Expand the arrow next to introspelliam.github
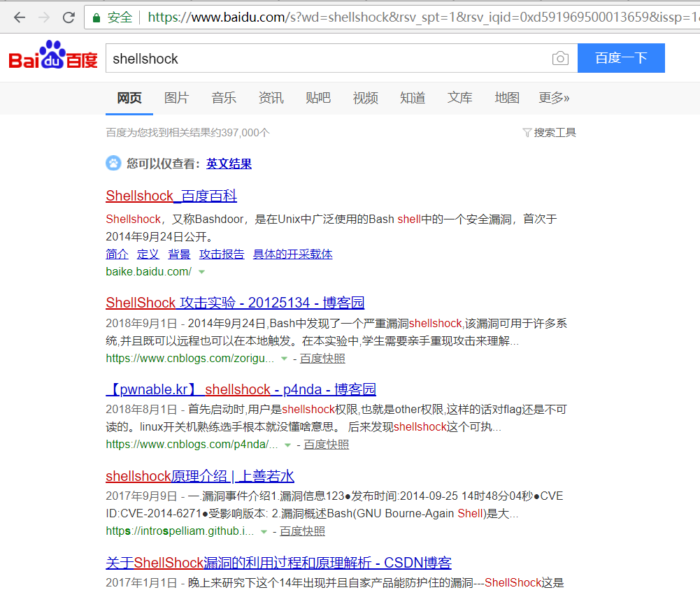 tap(264, 531)
